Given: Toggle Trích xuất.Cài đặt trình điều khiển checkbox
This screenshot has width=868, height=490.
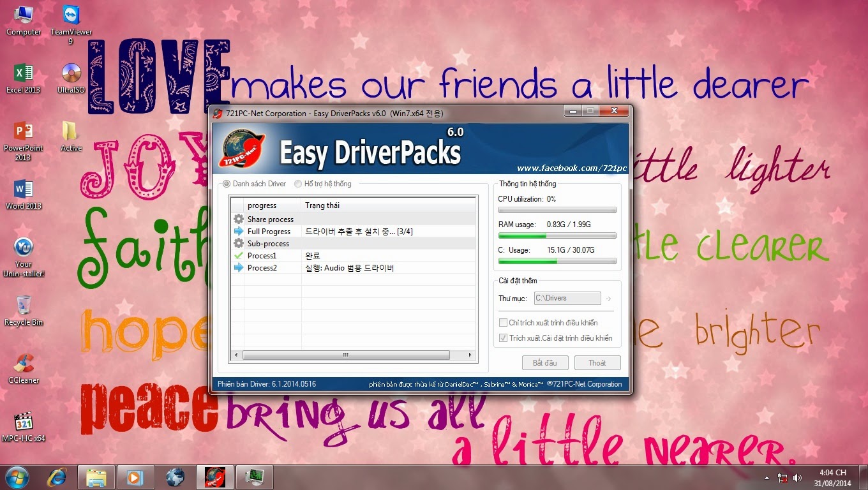Looking at the screenshot, I should click(x=503, y=338).
